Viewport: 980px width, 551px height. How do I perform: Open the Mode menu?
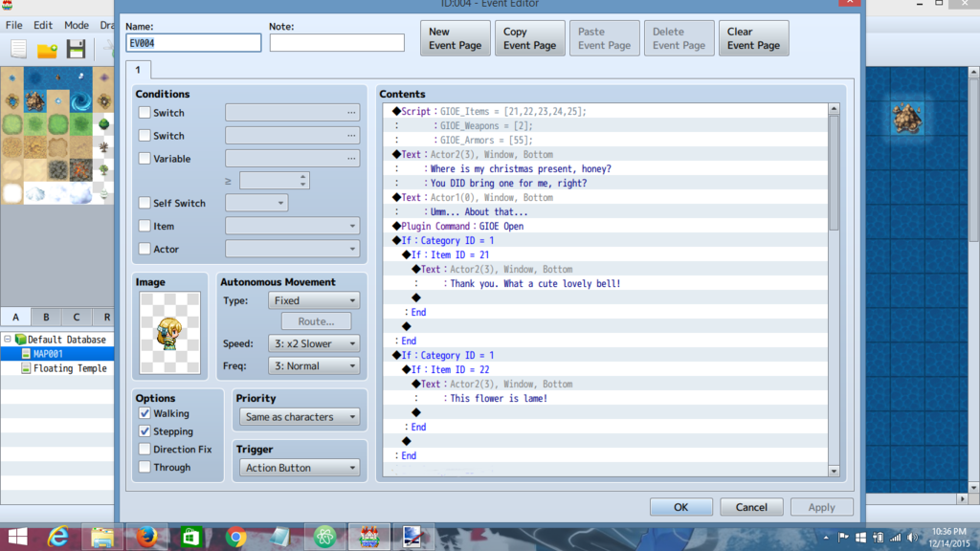coord(76,25)
